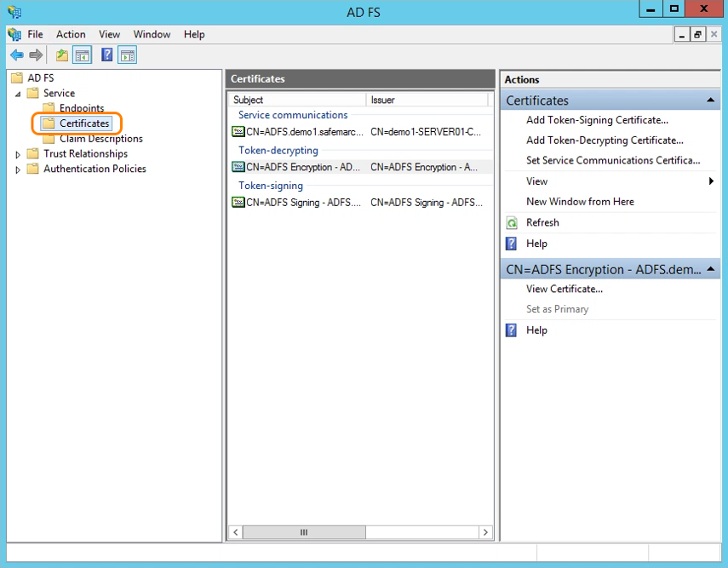728x568 pixels.
Task: Toggle the Show/Hide Action Pane icon
Action: pos(127,55)
